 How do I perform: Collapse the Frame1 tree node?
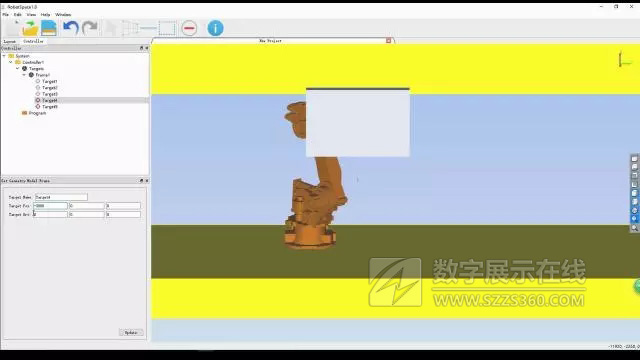tap(24, 75)
